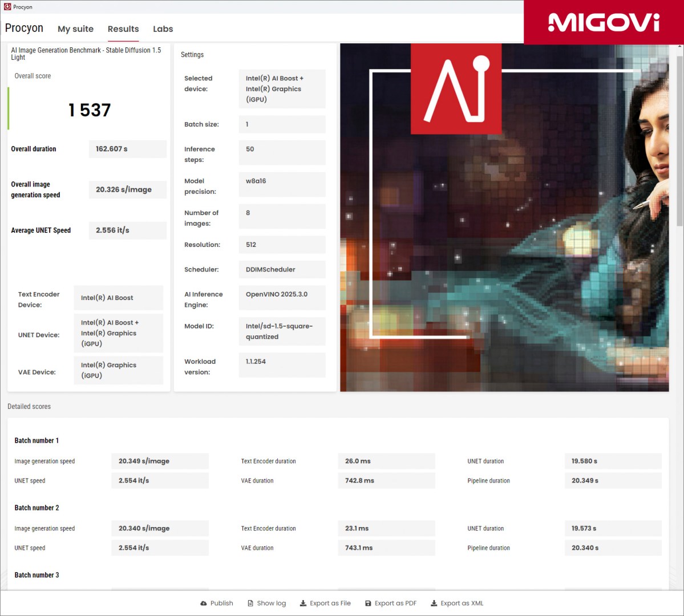
Task: Click the Scheduler field showing DDIMScheduler
Action: pos(282,269)
